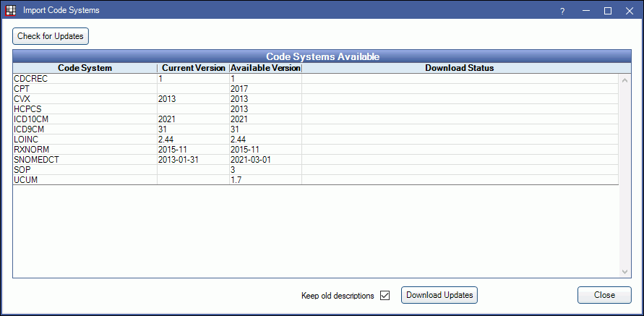Image resolution: width=644 pixels, height=316 pixels.
Task: Click LOINC current version 2.44
Action: point(166,140)
